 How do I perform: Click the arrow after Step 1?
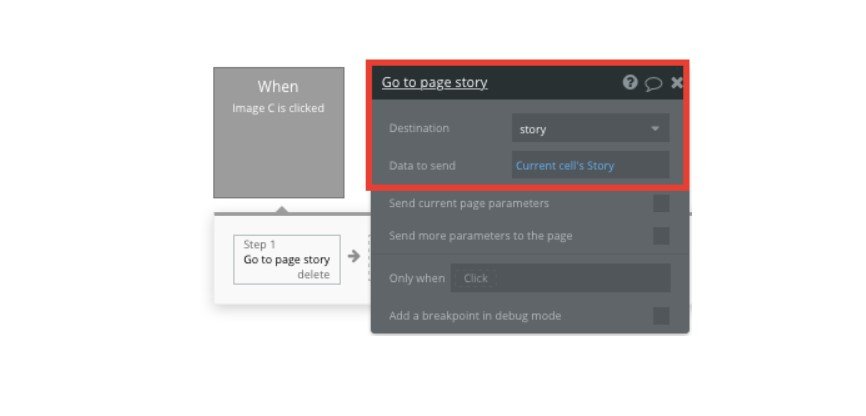pyautogui.click(x=354, y=256)
